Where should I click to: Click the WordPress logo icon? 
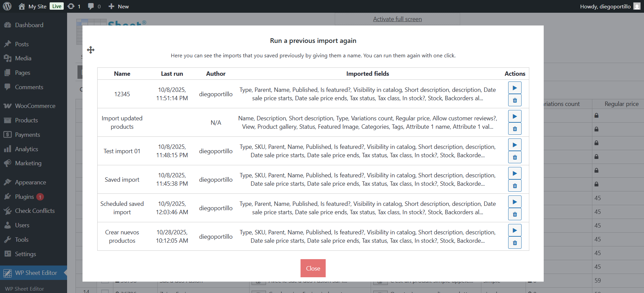(7, 6)
